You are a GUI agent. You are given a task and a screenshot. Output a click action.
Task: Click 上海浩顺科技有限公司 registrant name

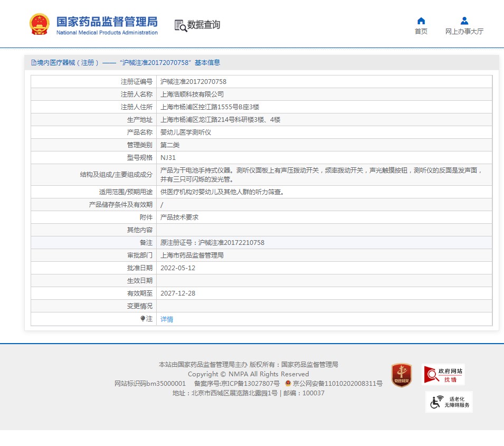point(192,94)
